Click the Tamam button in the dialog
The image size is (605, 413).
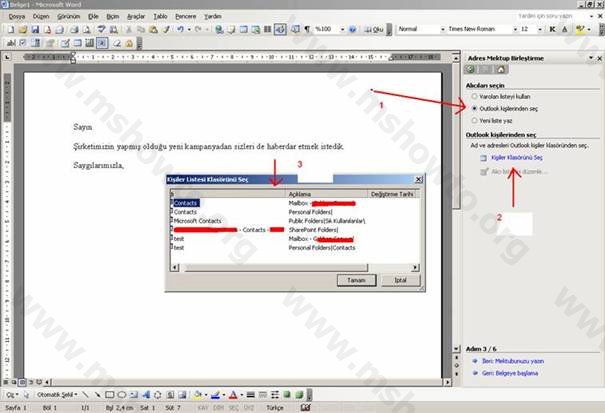[356, 280]
